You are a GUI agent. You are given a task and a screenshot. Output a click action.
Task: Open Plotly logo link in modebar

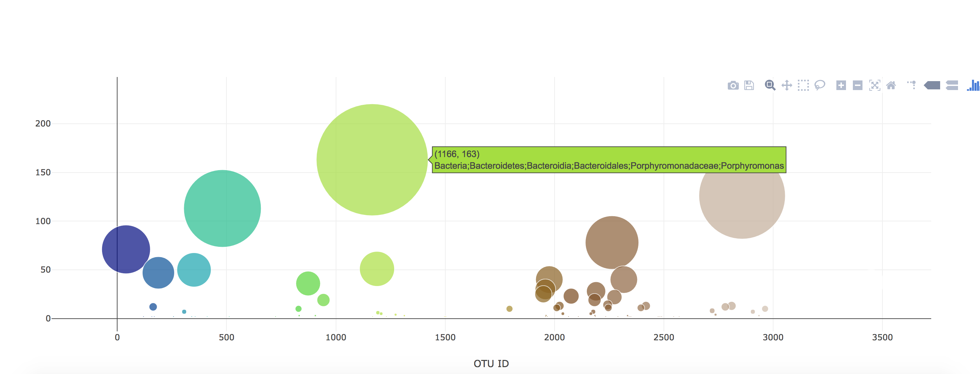pyautogui.click(x=974, y=85)
